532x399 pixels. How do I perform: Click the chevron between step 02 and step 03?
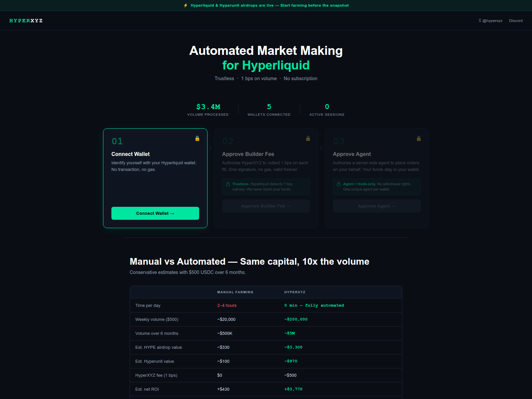321,148
